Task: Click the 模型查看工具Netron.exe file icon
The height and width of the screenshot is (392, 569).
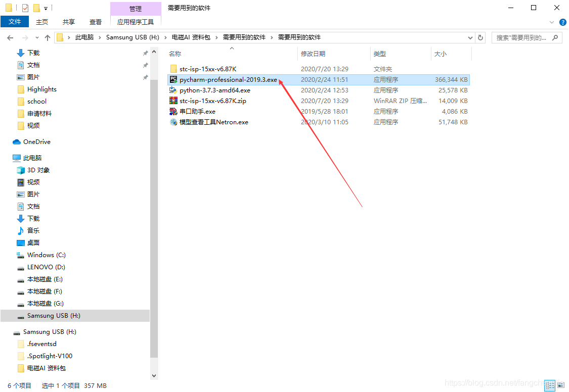Action: coord(173,122)
